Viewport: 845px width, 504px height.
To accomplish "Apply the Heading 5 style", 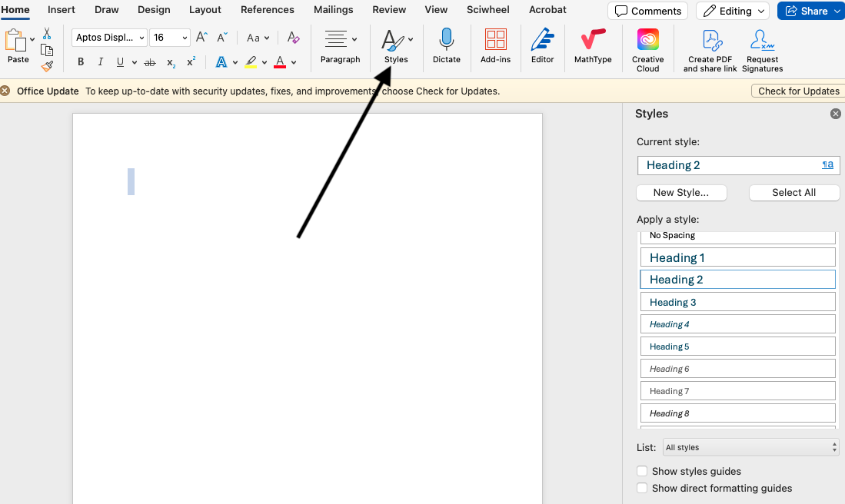I will click(x=738, y=346).
